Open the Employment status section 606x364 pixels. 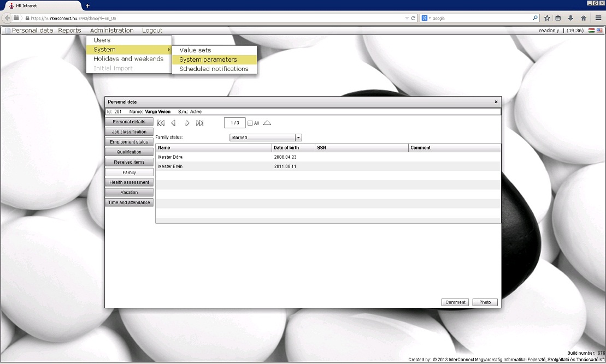coord(129,142)
